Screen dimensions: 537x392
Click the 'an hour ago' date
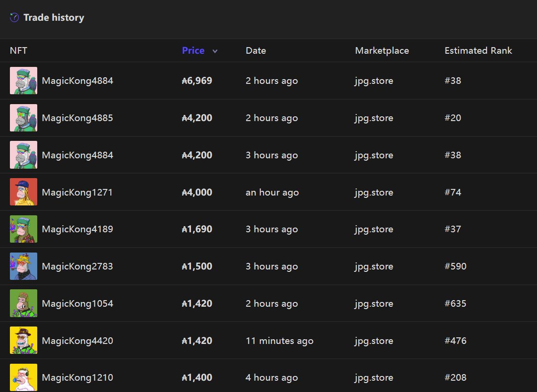272,192
